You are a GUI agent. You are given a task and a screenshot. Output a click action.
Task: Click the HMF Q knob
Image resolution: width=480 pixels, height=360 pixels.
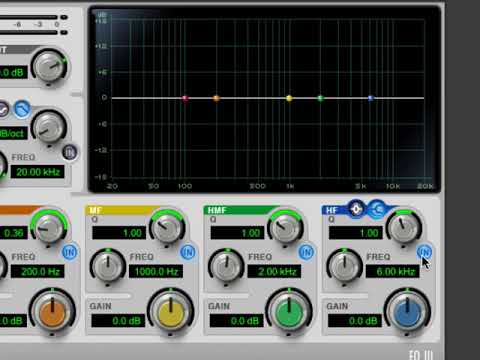click(x=285, y=228)
